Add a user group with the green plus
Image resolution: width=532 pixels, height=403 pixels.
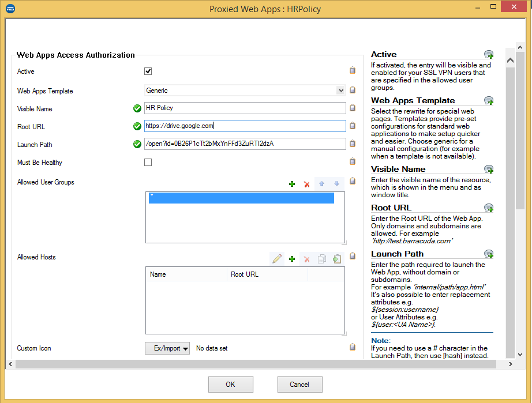click(x=292, y=184)
